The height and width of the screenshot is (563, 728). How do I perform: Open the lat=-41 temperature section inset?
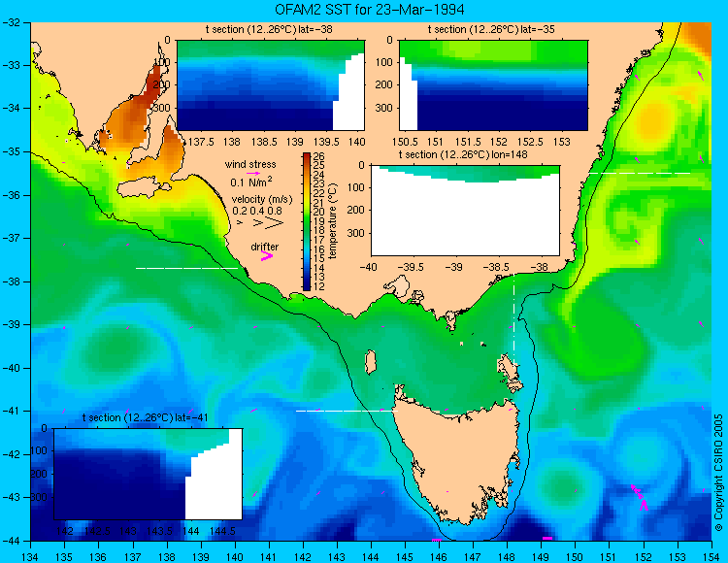click(x=149, y=474)
